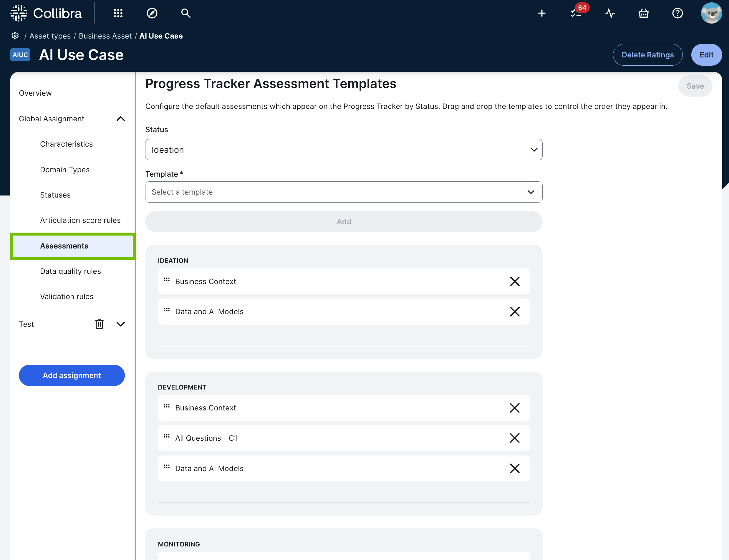Open the activity pulse icon
The width and height of the screenshot is (729, 560).
pos(610,13)
